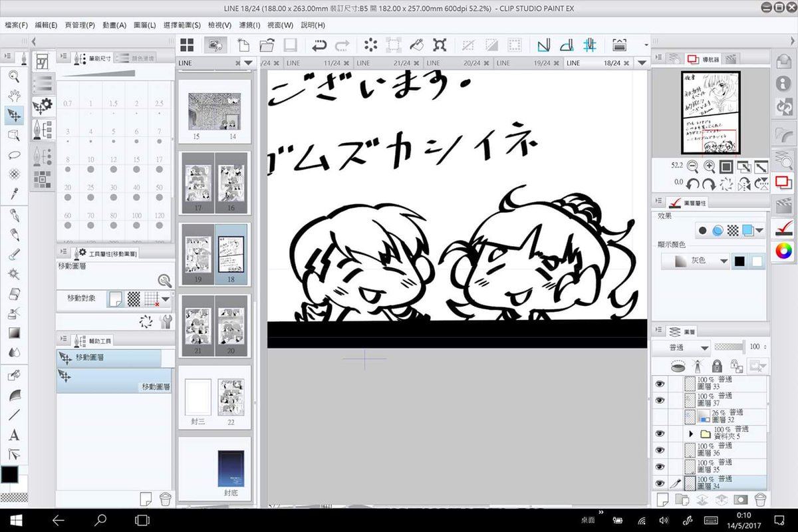Toggle Set as reference layer lighthouse icon

[696, 366]
